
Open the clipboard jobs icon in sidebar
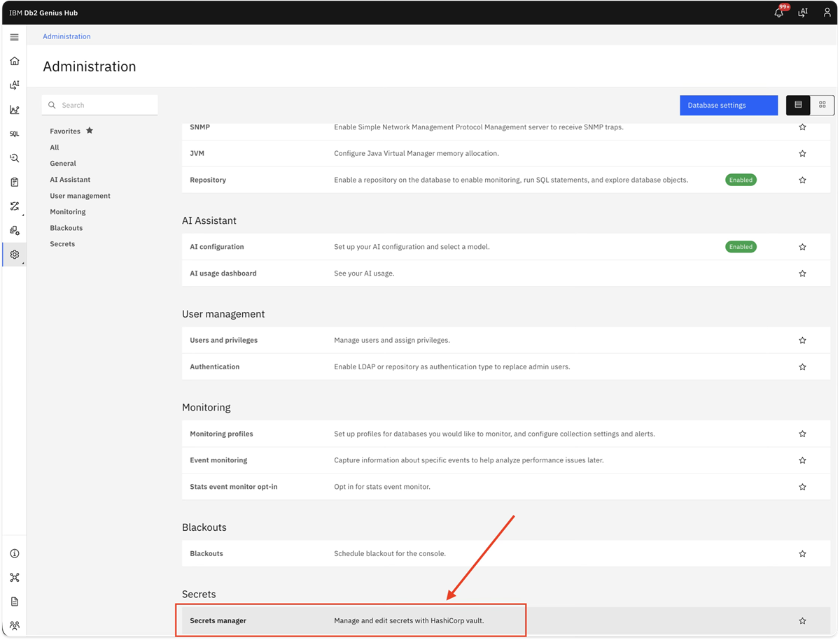point(14,183)
